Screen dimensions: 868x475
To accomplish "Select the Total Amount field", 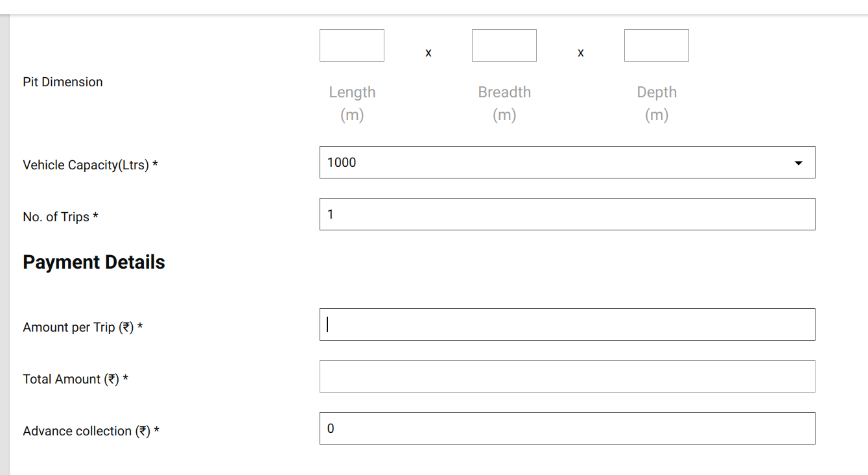I will tap(567, 376).
